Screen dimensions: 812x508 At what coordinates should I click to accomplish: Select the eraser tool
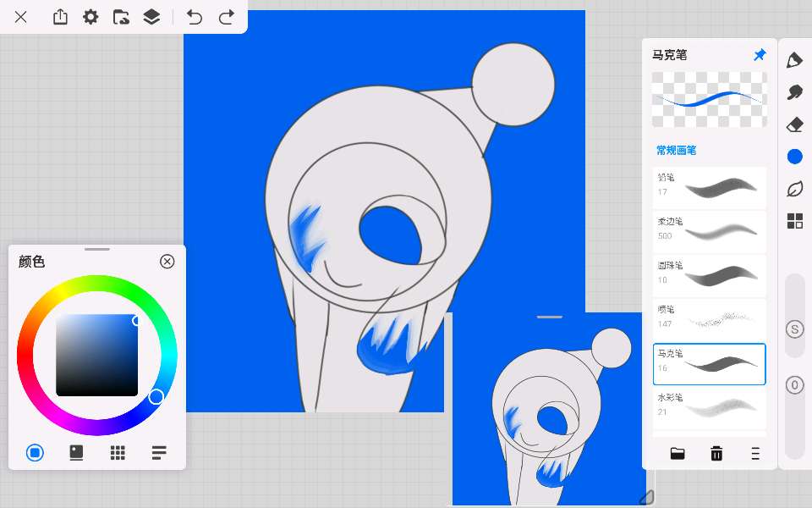pyautogui.click(x=794, y=124)
